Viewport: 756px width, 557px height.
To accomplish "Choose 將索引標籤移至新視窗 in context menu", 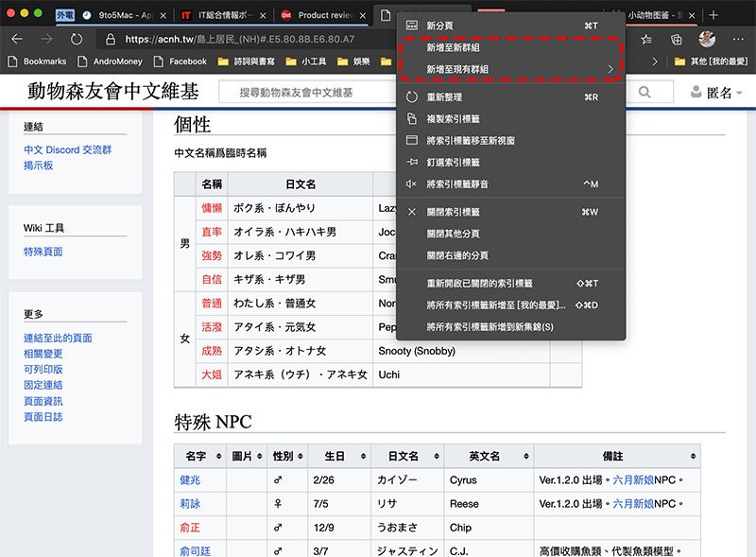I will [470, 140].
